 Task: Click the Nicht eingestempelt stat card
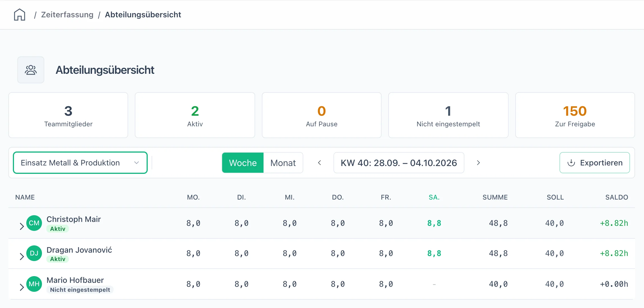(x=448, y=115)
